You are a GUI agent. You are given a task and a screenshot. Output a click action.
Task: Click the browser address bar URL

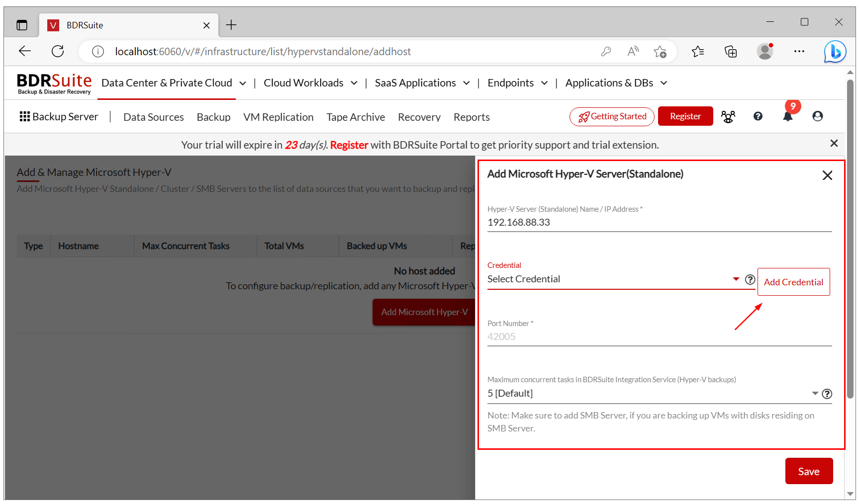point(263,52)
